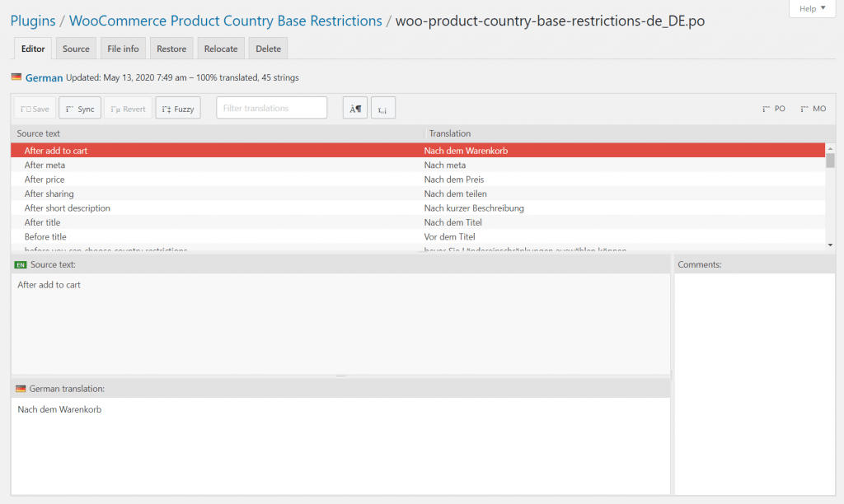Toggle code view icon next to pilcrow
844x504 pixels.
(382, 109)
